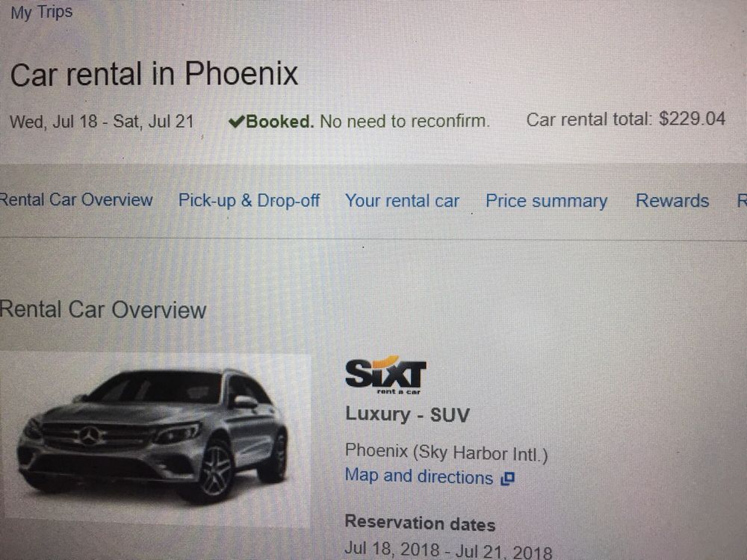747x560 pixels.
Task: Click the Sixt rent a car logo
Action: 385,375
